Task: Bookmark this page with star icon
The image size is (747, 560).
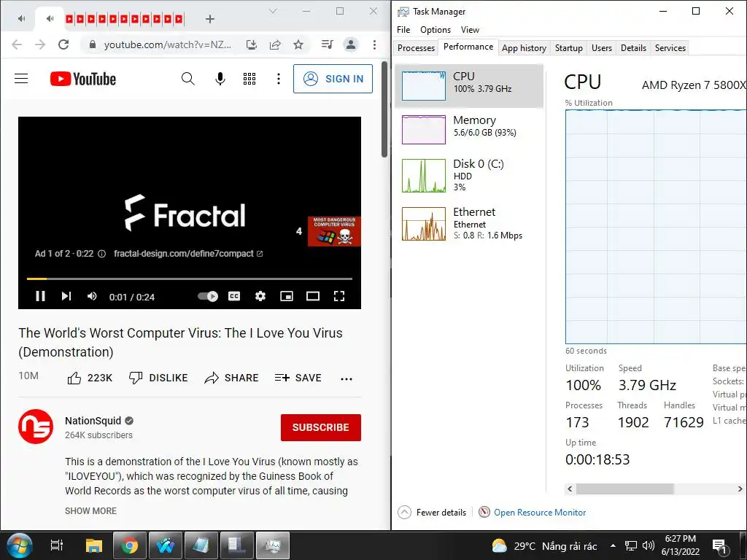Action: tap(298, 44)
